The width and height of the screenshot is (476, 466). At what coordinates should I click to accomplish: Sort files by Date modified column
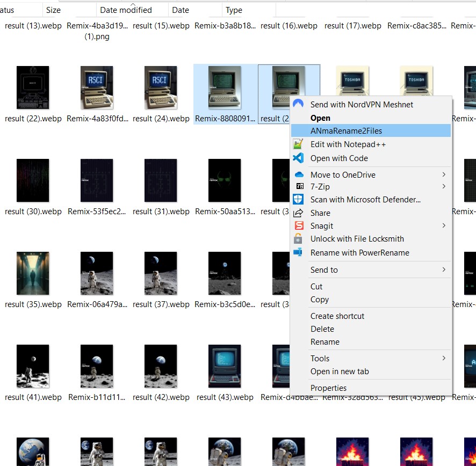126,10
